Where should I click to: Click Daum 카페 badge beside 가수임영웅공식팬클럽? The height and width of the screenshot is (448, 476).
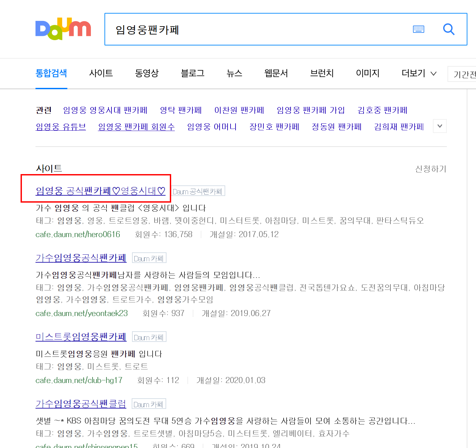[149, 404]
